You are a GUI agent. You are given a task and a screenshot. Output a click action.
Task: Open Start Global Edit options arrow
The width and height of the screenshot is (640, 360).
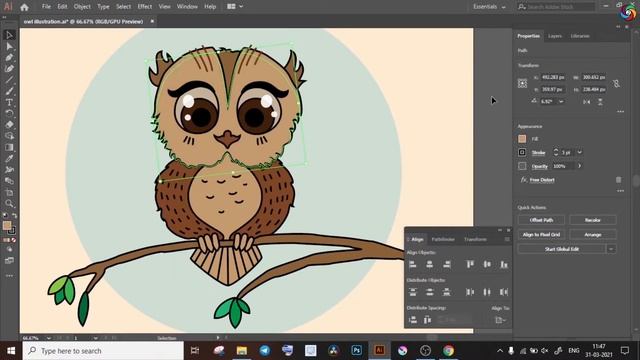tap(611, 249)
